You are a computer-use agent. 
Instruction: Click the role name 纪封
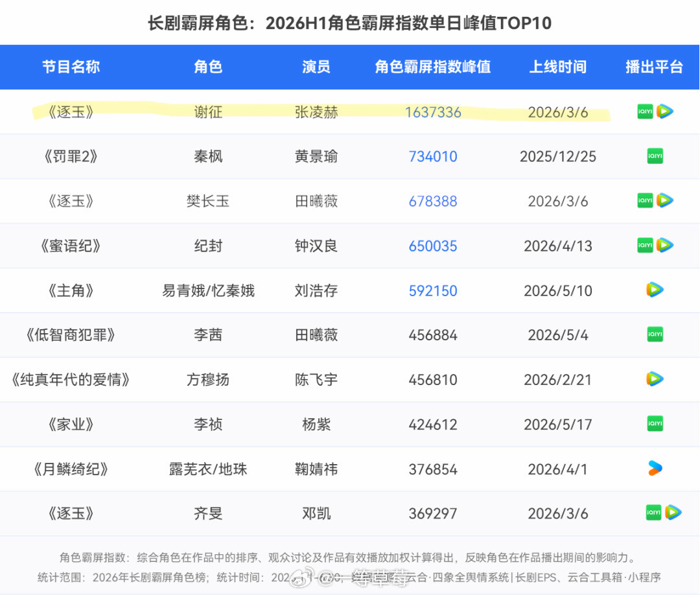pyautogui.click(x=208, y=246)
